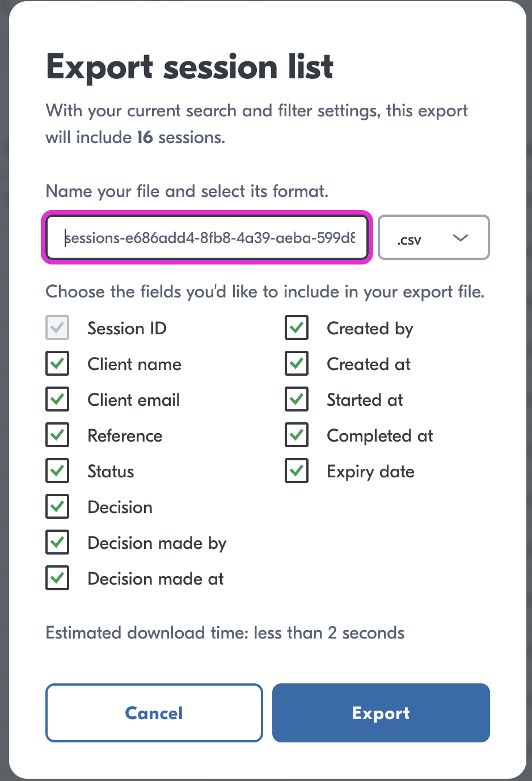This screenshot has width=532, height=781.
Task: Uncheck the Created by checkbox
Action: (297, 328)
